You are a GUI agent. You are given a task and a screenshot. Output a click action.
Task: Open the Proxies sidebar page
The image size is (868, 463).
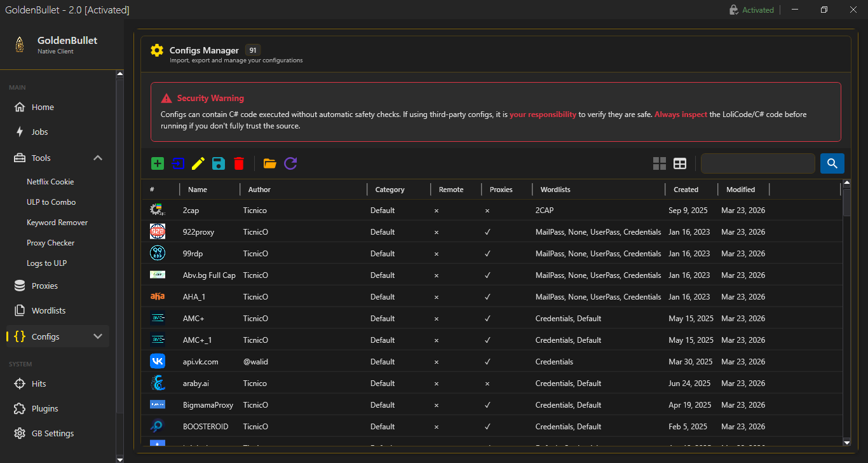[44, 286]
